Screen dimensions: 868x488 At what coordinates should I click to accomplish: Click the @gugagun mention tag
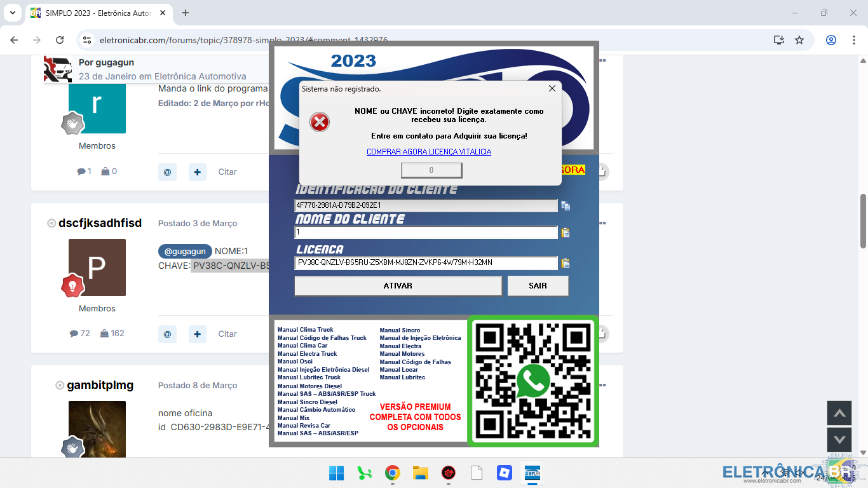click(185, 251)
